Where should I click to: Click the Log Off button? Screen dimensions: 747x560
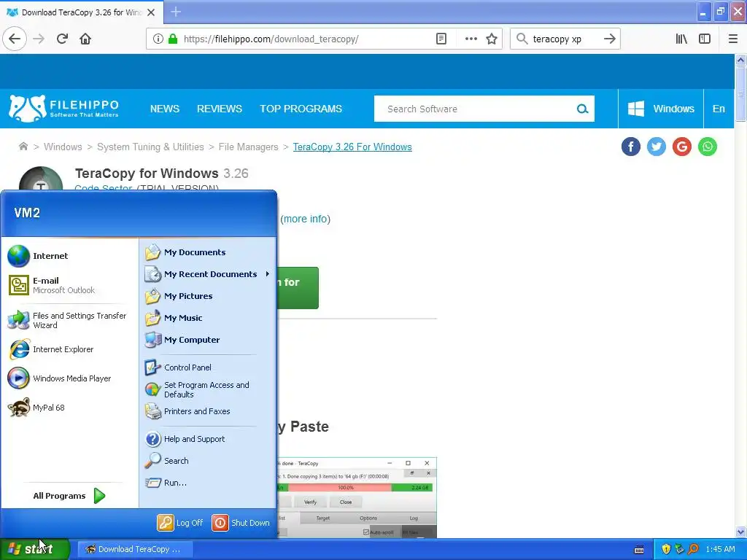(181, 523)
